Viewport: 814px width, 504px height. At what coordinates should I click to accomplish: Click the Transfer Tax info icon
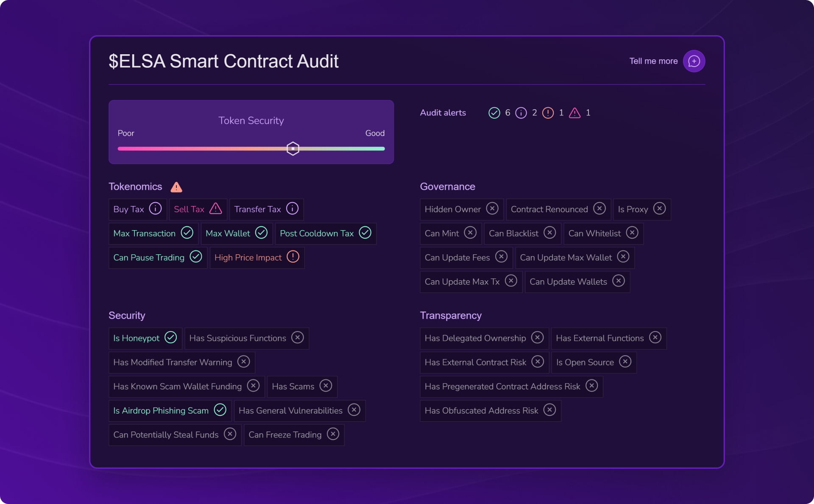(x=292, y=209)
